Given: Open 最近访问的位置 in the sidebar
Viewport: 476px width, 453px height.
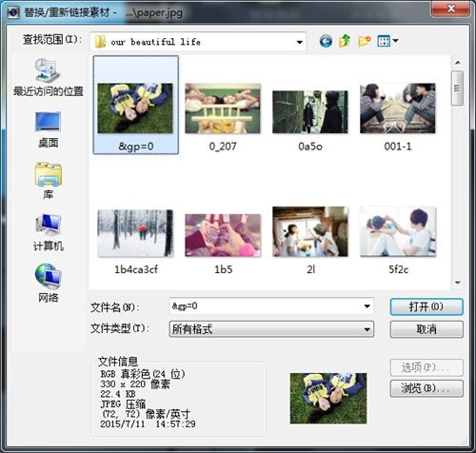Looking at the screenshot, I should [49, 77].
